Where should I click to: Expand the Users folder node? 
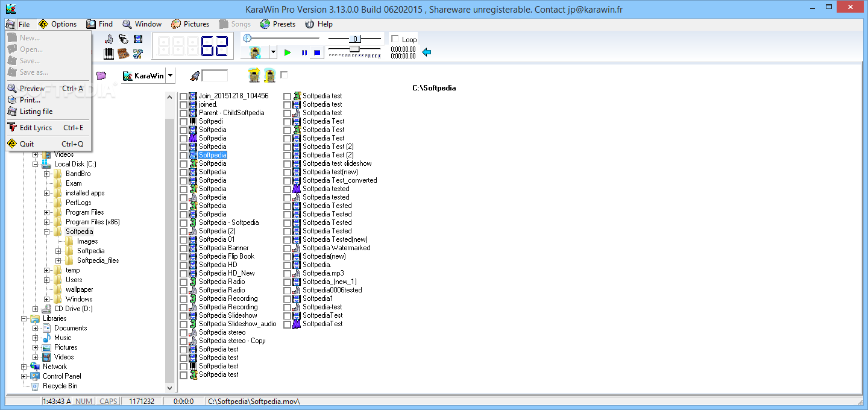[47, 280]
